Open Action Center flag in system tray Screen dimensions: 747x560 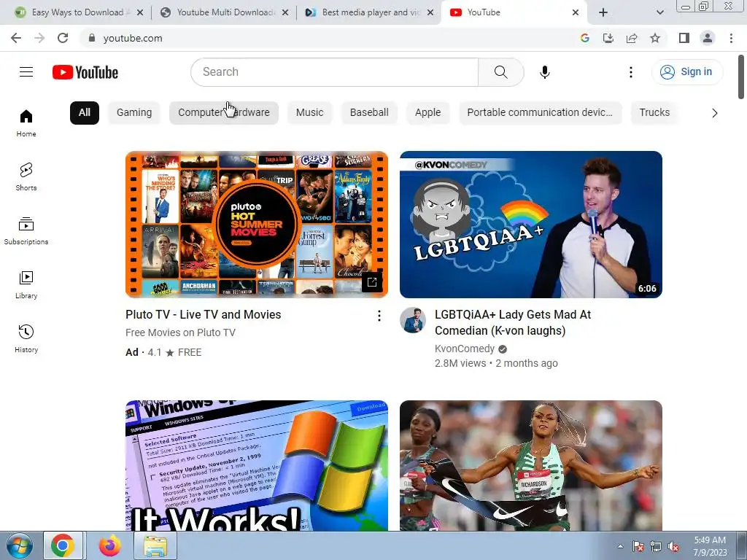coord(638,547)
